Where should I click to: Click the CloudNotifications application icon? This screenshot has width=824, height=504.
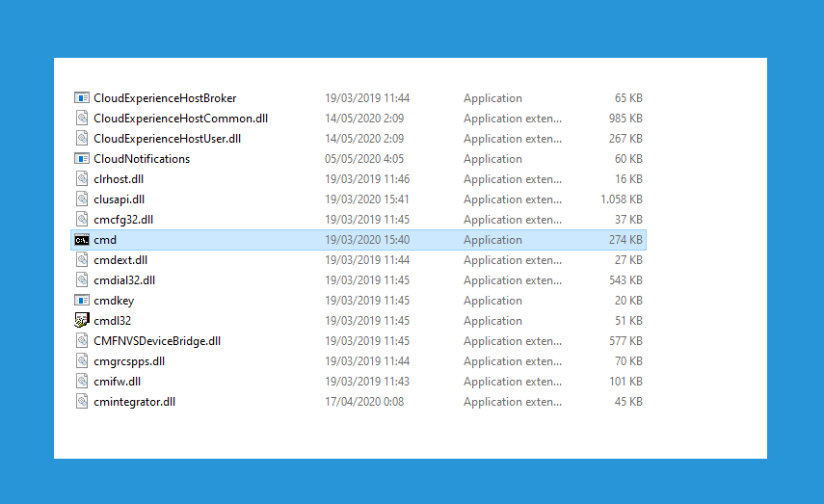click(x=82, y=158)
